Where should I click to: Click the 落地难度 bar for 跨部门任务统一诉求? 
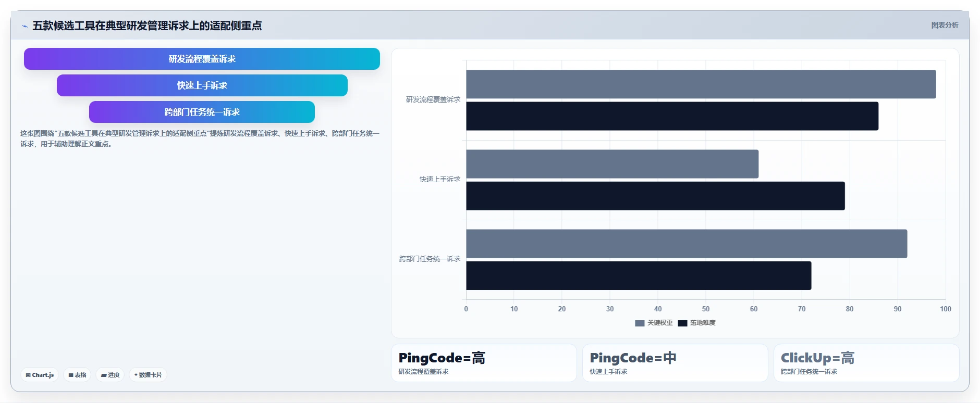point(639,275)
